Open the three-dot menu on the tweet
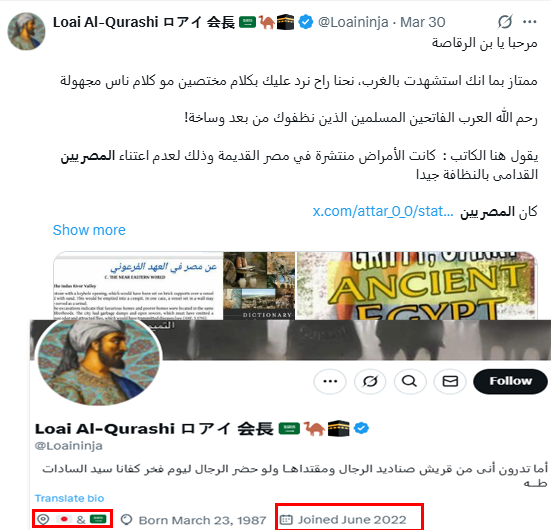551x530 pixels. pos(530,22)
